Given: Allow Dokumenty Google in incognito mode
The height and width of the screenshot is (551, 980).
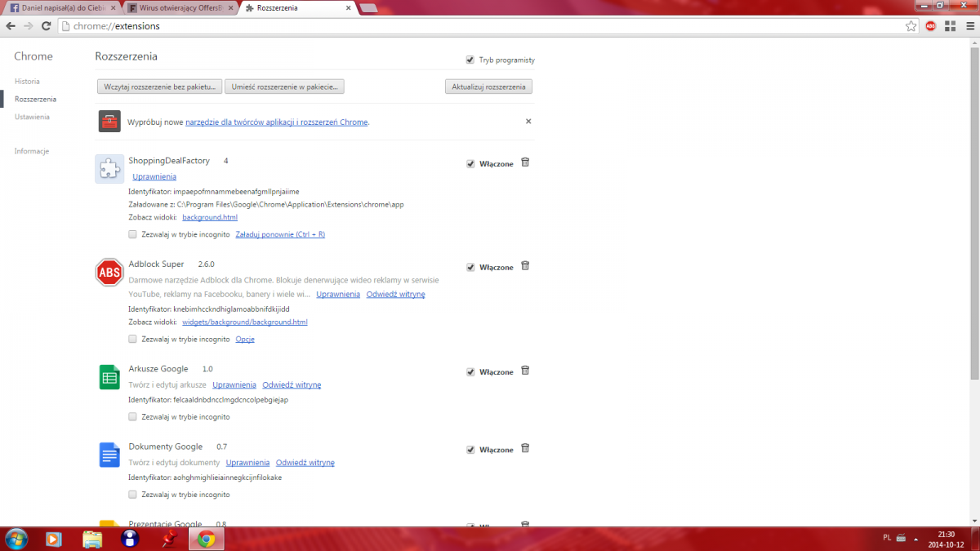Looking at the screenshot, I should (x=133, y=494).
